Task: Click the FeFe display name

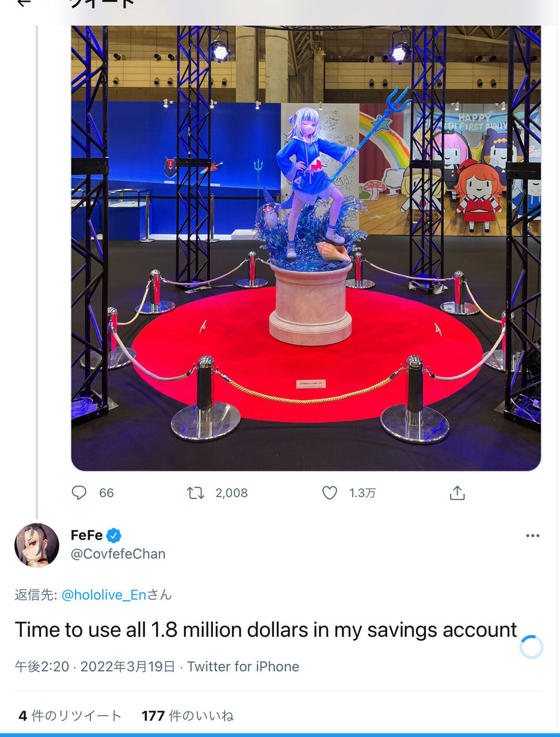Action: (87, 535)
